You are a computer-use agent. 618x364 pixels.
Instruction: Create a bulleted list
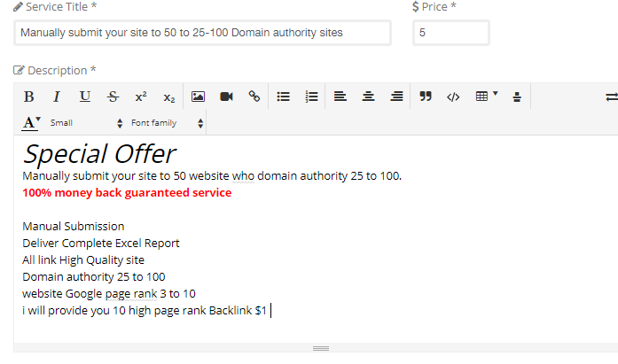click(x=283, y=97)
